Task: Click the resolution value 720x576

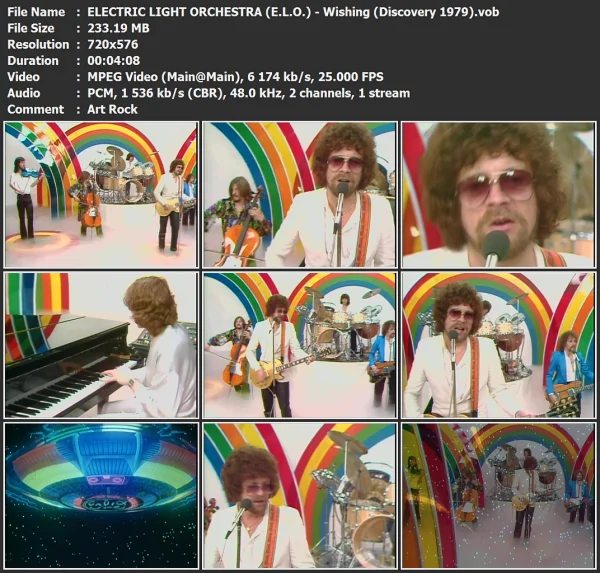Action: [x=112, y=44]
